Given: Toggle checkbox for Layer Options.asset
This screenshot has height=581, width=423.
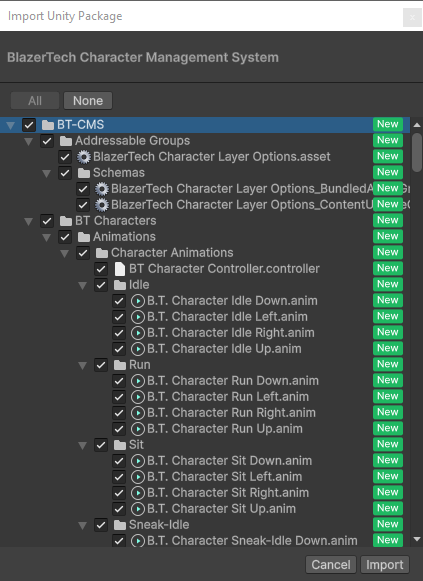Looking at the screenshot, I should (x=65, y=157).
